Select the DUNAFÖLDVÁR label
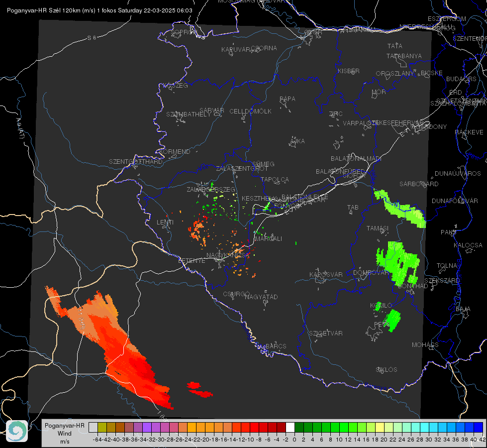This screenshot has height=448, width=487. (x=455, y=201)
